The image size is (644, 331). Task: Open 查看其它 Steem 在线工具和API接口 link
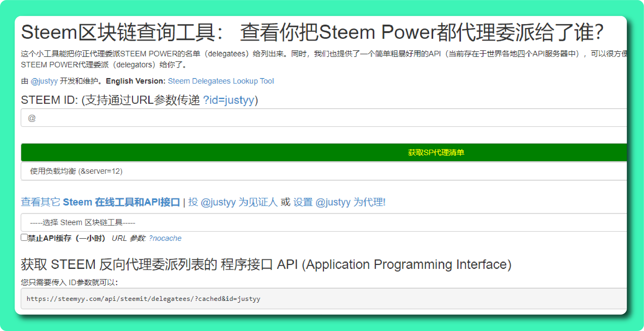pos(100,202)
